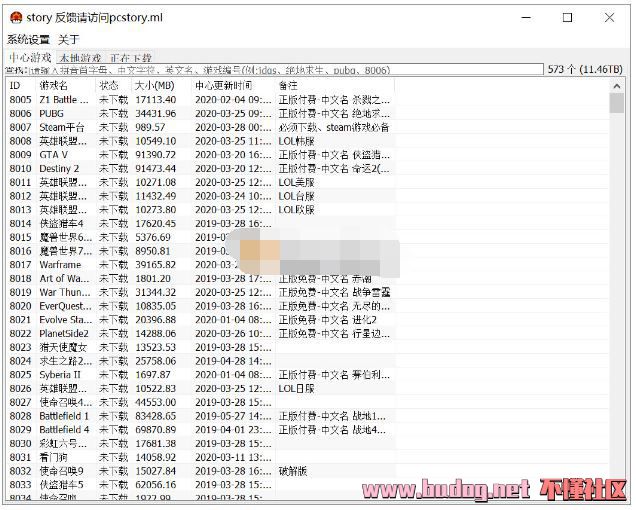
Task: Click the LOL韩服 remark cell
Action: click(297, 141)
